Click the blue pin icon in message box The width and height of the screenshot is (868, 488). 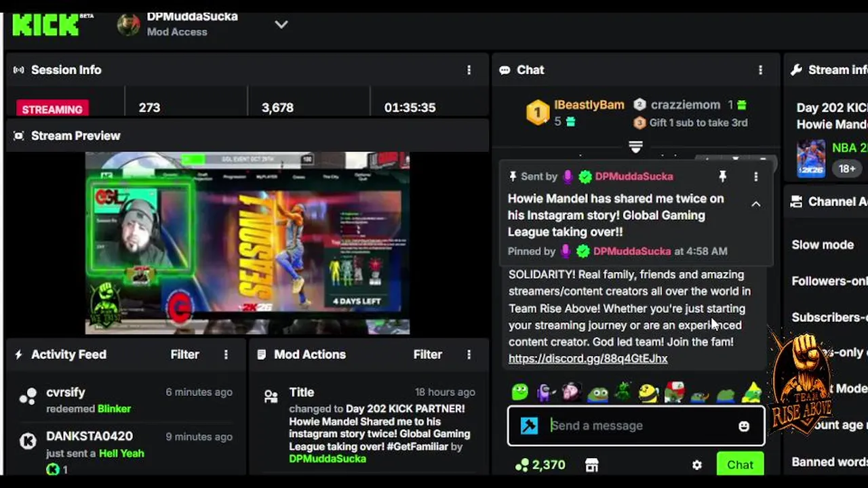pos(529,426)
